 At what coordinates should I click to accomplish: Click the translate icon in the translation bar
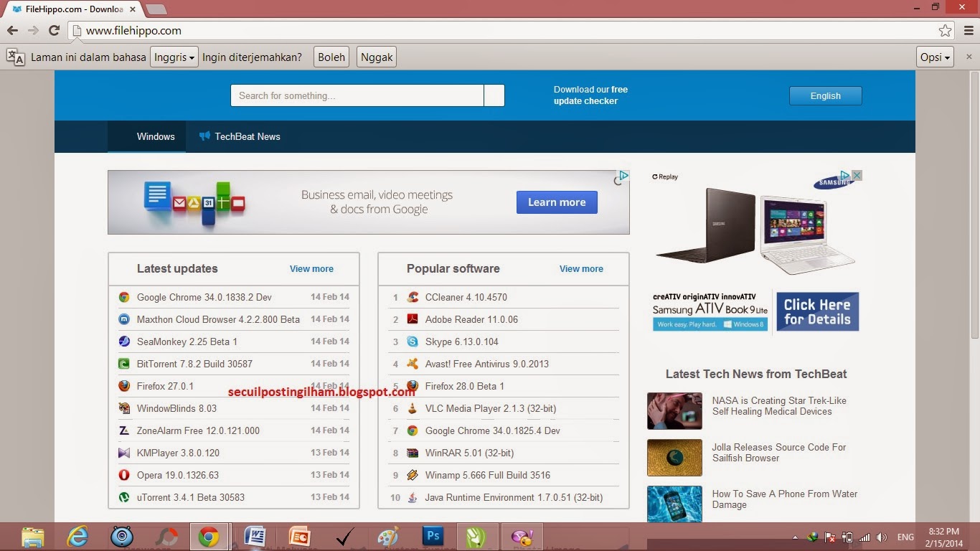(16, 57)
